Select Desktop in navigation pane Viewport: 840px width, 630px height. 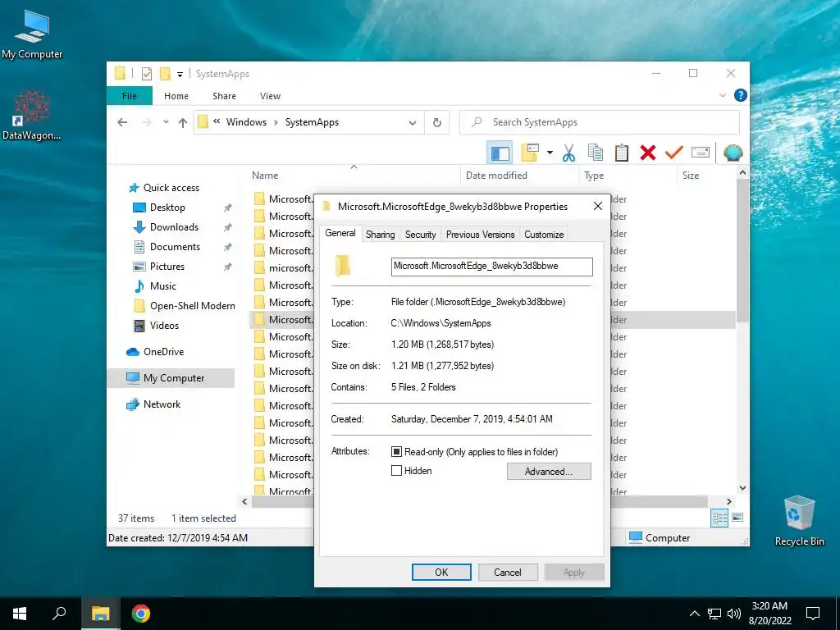167,208
